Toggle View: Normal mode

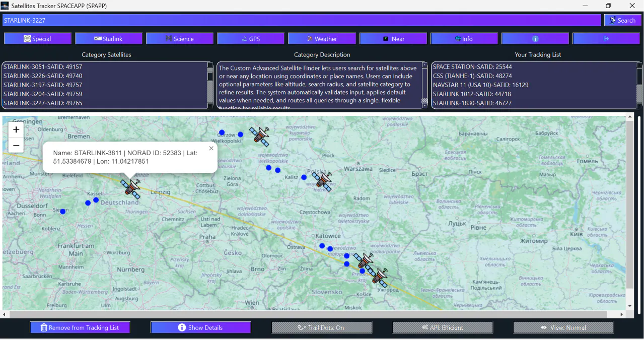563,327
